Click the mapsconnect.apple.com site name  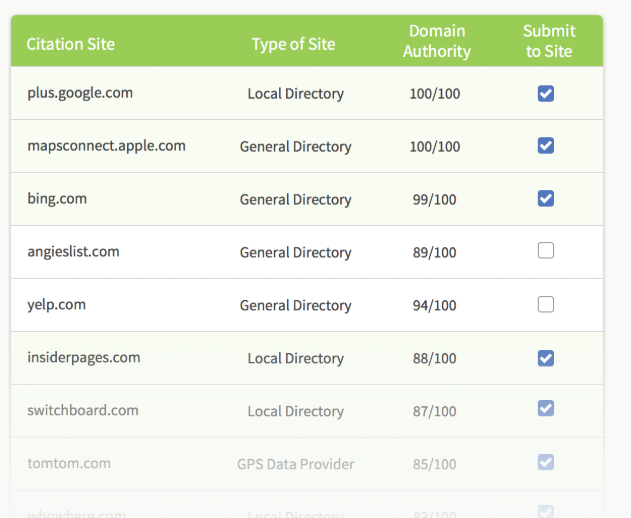pyautogui.click(x=106, y=146)
